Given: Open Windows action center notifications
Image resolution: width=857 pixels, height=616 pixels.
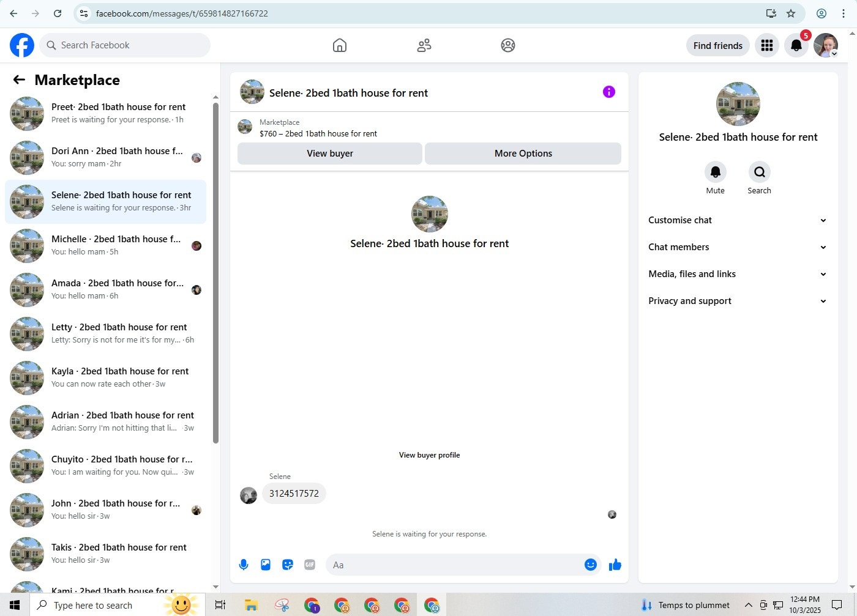Looking at the screenshot, I should click(x=837, y=605).
